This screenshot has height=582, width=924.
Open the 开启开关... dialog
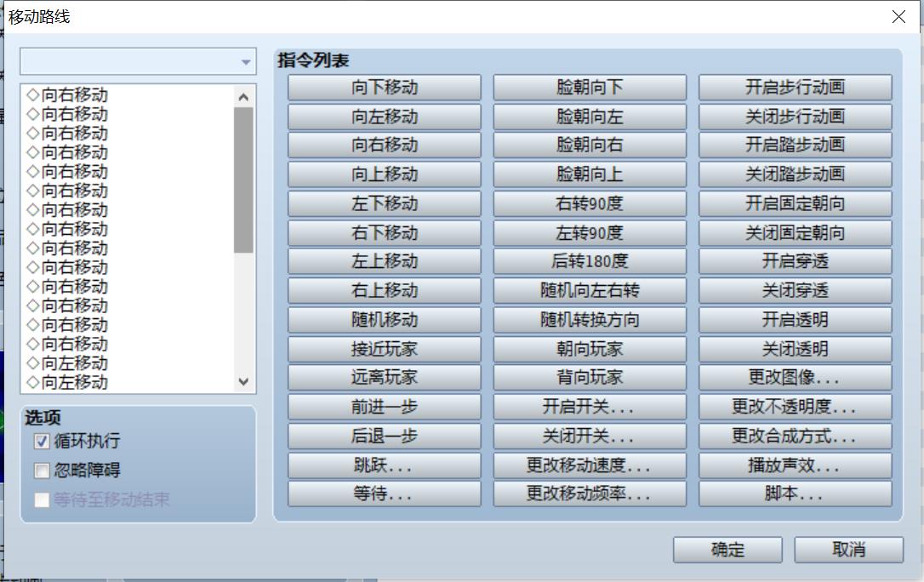pyautogui.click(x=590, y=407)
